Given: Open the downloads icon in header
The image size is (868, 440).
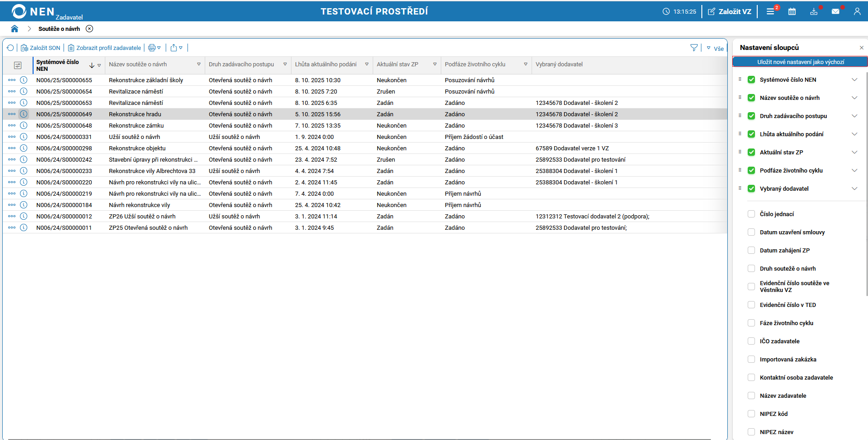Looking at the screenshot, I should (814, 11).
